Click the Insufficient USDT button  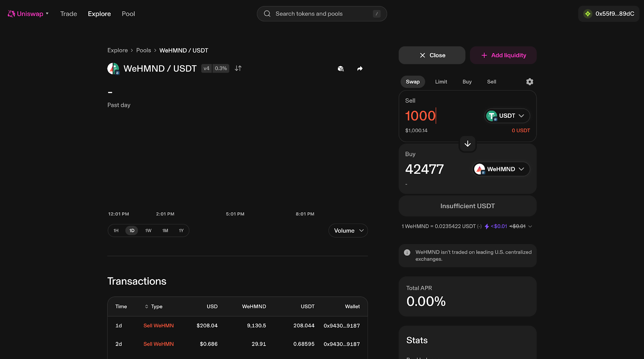[468, 206]
